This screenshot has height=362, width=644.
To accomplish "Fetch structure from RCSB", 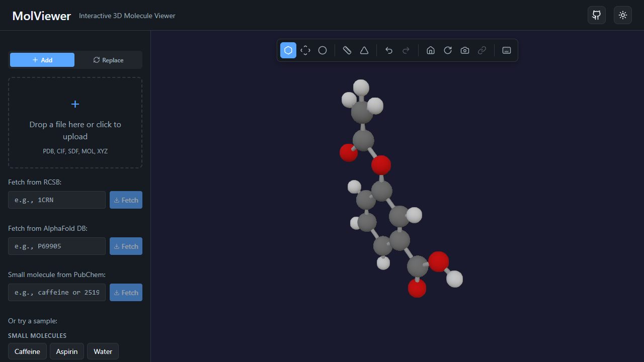I will [126, 200].
